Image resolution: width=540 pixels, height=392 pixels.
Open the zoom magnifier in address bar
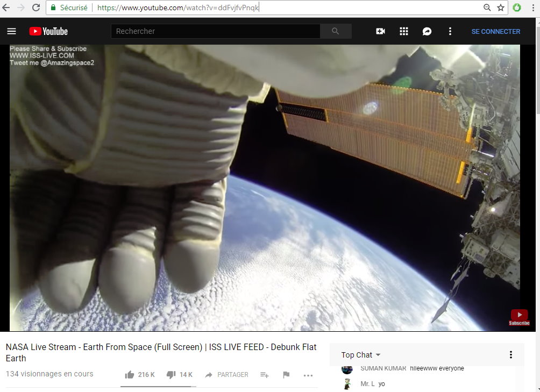(487, 8)
